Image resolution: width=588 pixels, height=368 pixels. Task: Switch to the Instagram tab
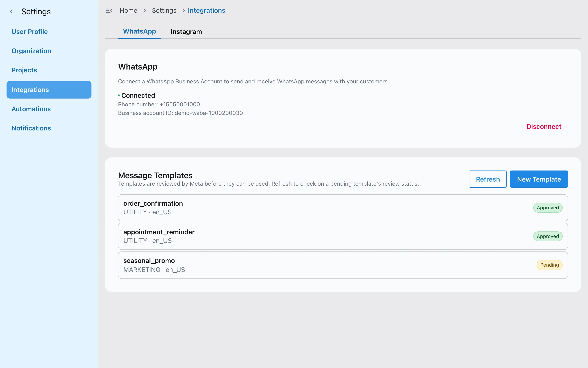pyautogui.click(x=186, y=32)
